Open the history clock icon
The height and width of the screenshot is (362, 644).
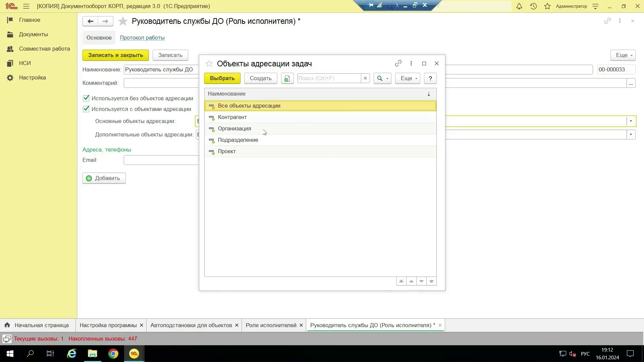533,6
